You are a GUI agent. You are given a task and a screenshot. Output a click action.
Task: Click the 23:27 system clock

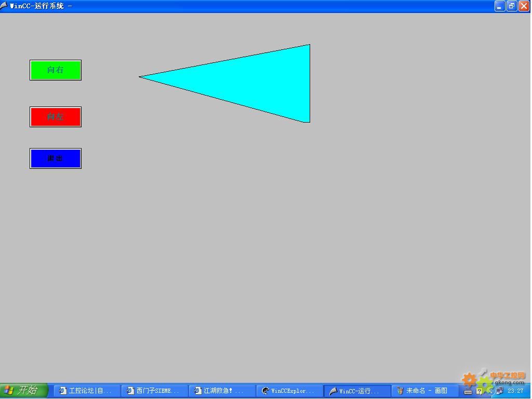point(515,391)
